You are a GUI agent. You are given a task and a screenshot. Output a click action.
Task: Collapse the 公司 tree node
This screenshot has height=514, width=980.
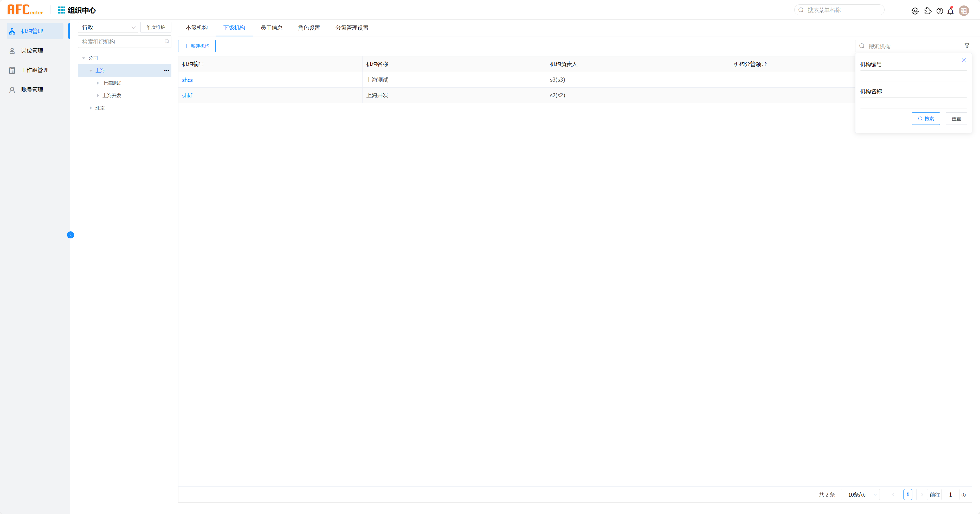[84, 58]
